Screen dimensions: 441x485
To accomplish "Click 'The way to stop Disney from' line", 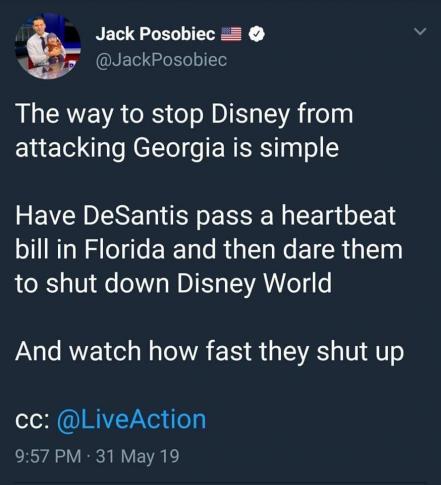I will [x=184, y=114].
